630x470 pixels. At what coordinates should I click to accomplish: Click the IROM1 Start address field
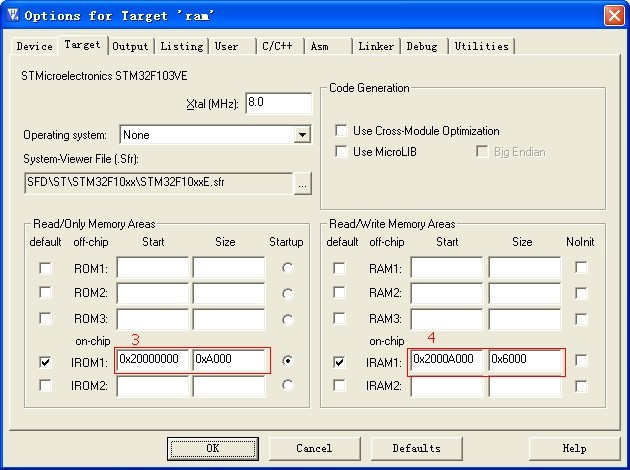click(x=153, y=360)
